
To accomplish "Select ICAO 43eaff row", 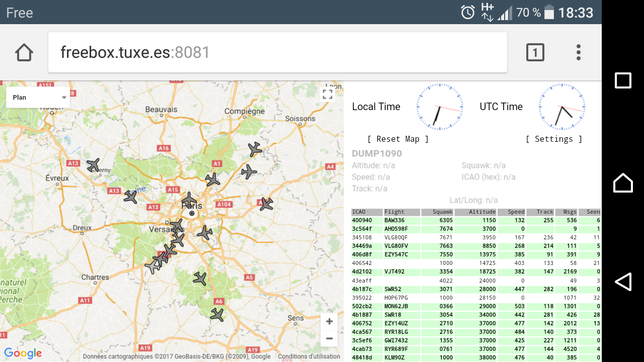I will click(476, 280).
